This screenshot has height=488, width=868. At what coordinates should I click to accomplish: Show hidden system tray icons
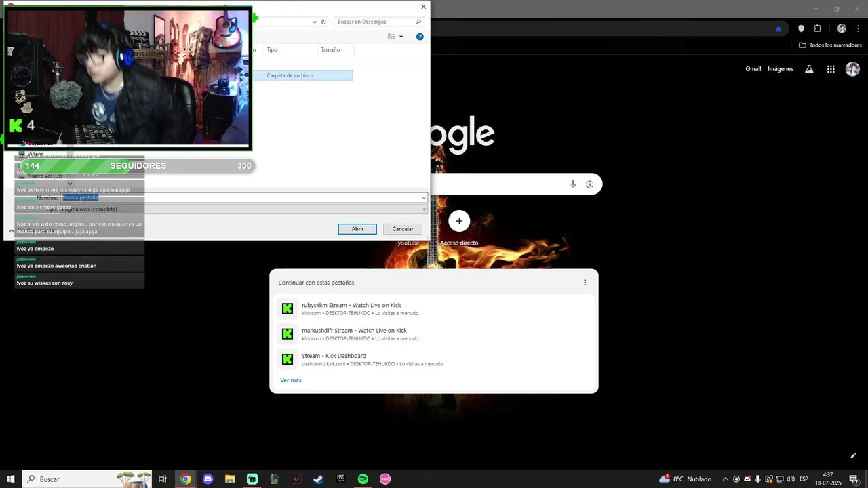726,479
